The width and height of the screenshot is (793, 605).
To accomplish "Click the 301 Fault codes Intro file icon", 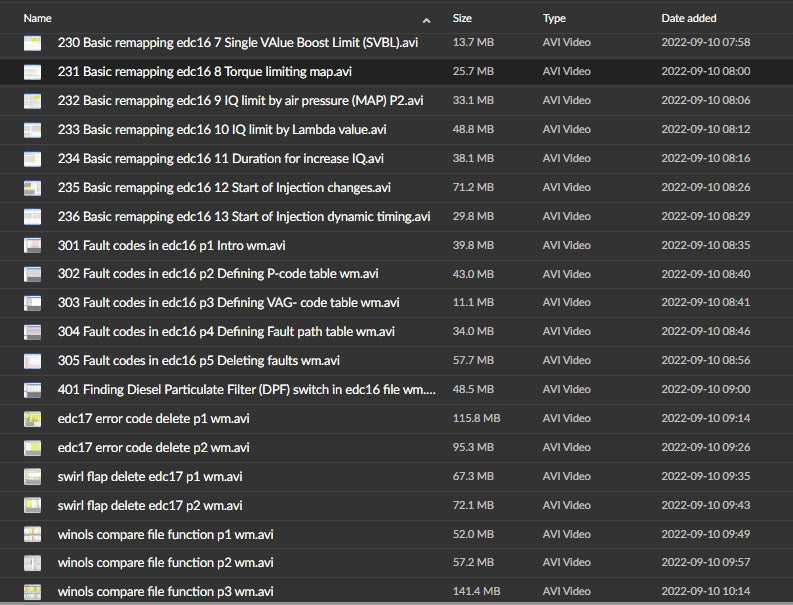I will click(x=33, y=246).
